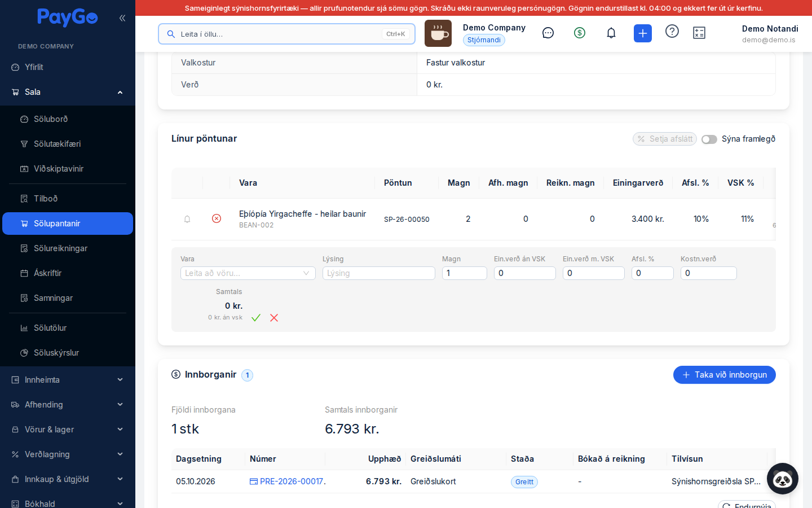Open Tilboð in the sidebar
The image size is (812, 508).
[68, 199]
